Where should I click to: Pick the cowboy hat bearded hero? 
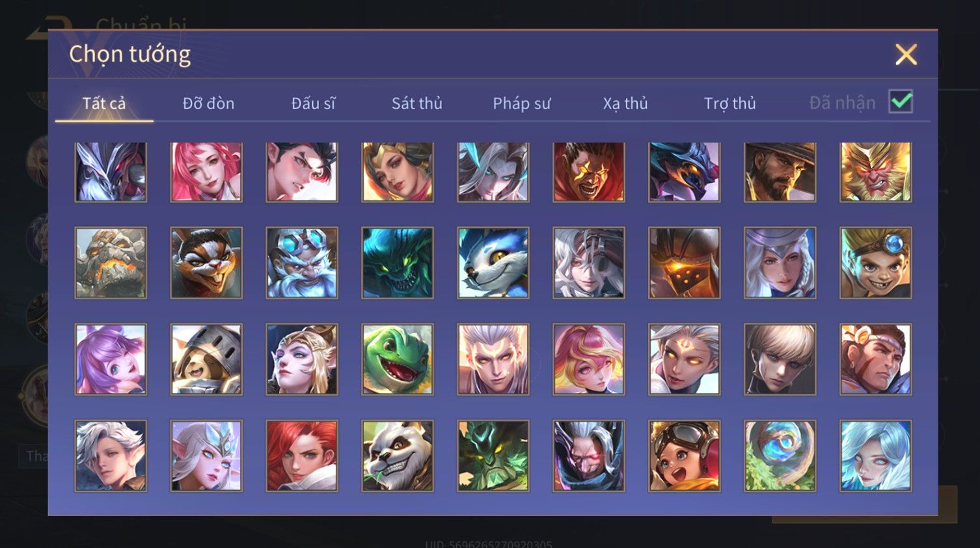[x=780, y=172]
